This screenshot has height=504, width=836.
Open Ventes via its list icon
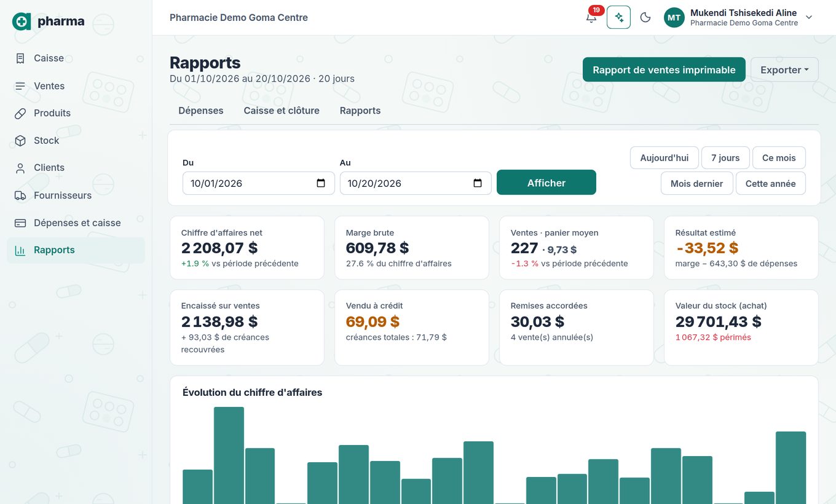20,86
